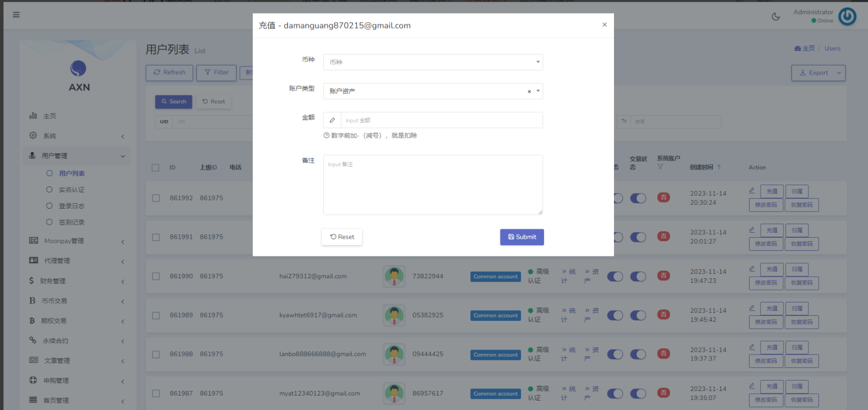Click avatar of user hai279312@gmail.com
868x410 pixels.
click(394, 276)
